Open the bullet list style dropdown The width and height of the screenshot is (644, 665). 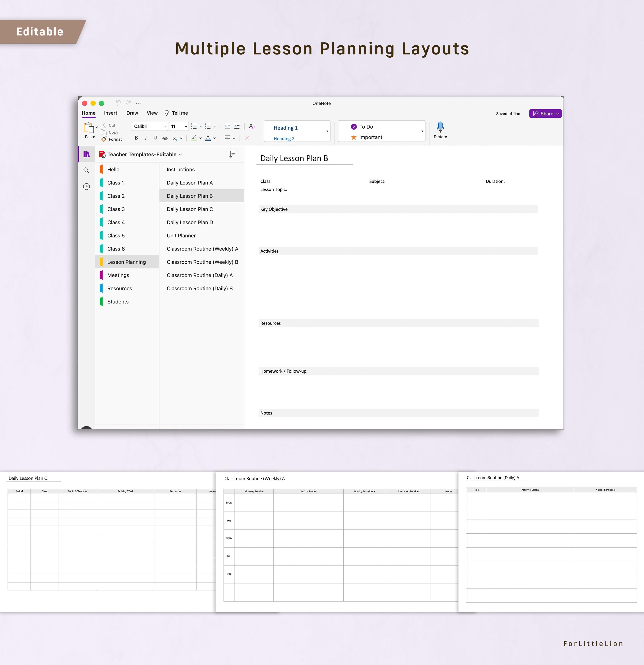[200, 127]
